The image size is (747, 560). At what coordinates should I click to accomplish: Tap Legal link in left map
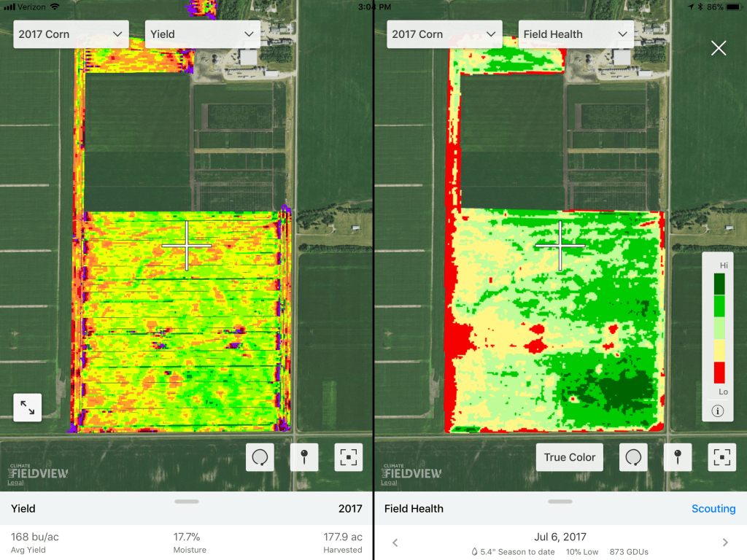click(14, 482)
